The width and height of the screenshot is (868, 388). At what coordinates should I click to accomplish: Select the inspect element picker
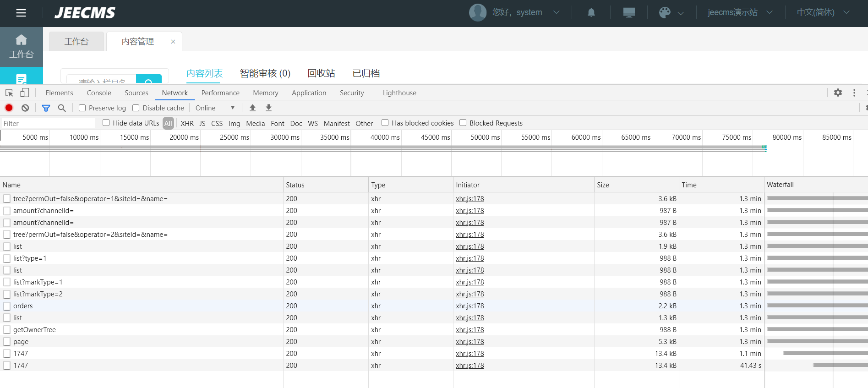[x=9, y=93]
